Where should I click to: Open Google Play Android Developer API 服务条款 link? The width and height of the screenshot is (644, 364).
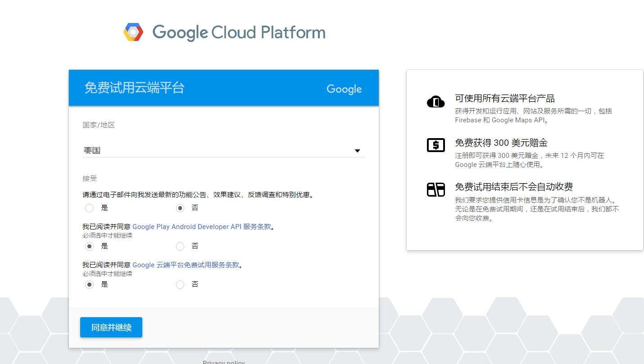click(202, 227)
